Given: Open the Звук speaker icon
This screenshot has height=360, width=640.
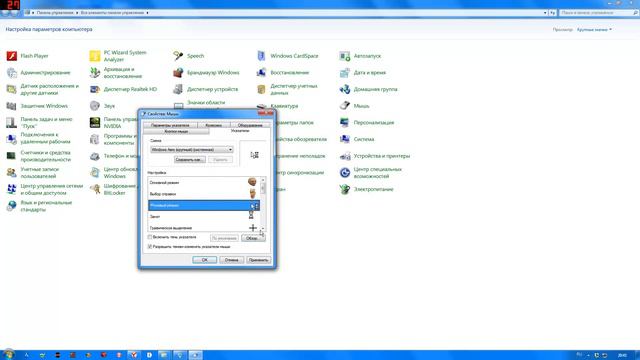Looking at the screenshot, I should 95,106.
